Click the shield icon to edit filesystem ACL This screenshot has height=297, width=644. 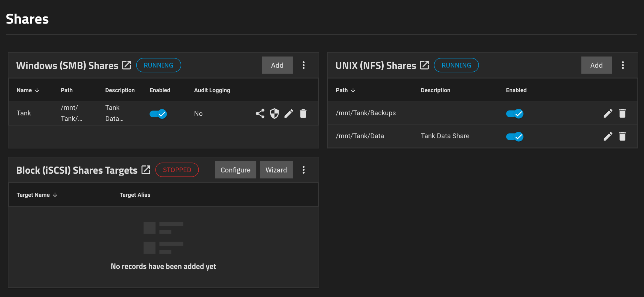click(274, 113)
